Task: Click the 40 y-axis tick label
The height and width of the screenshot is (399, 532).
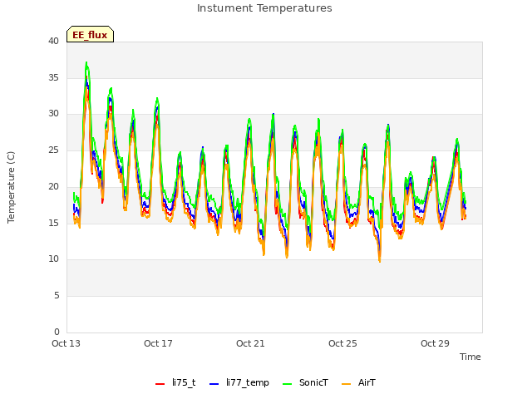Action: tap(53, 42)
